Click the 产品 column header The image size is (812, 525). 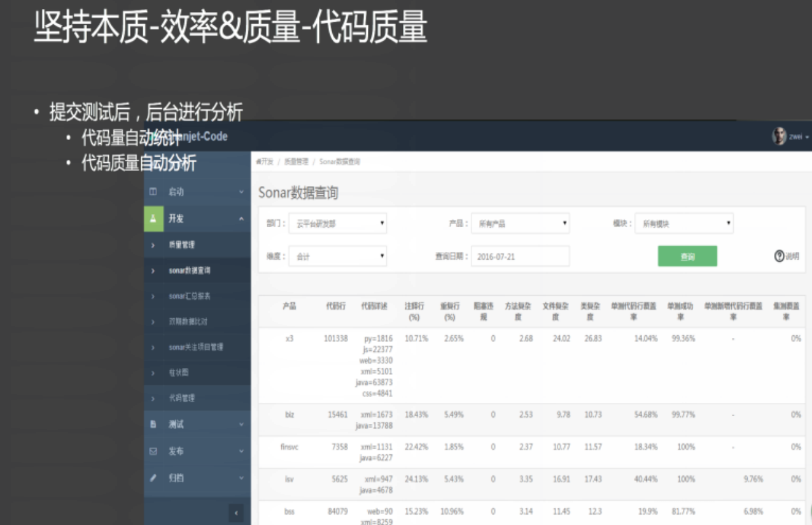click(290, 306)
